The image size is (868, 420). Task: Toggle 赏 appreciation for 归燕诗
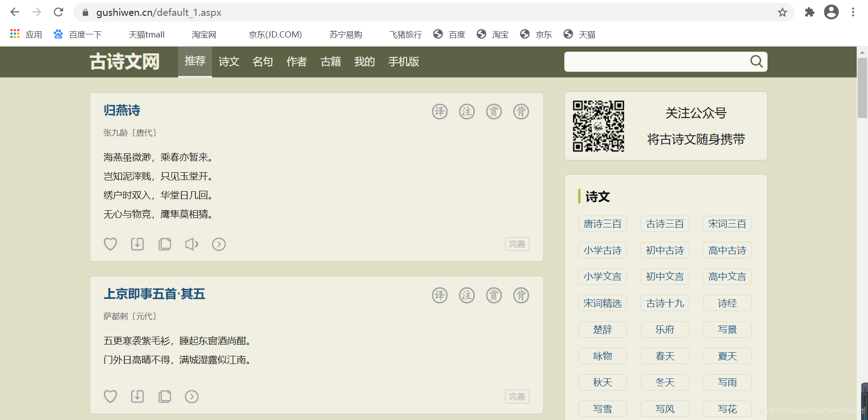pos(494,112)
